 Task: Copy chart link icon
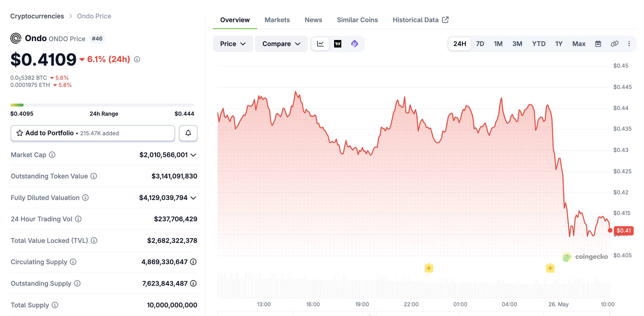pos(614,44)
